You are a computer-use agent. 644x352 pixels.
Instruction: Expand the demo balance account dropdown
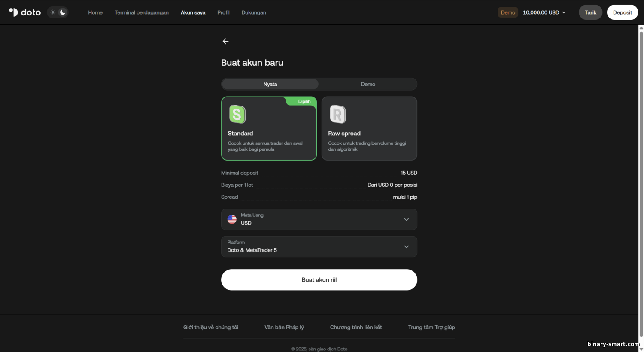tap(544, 12)
